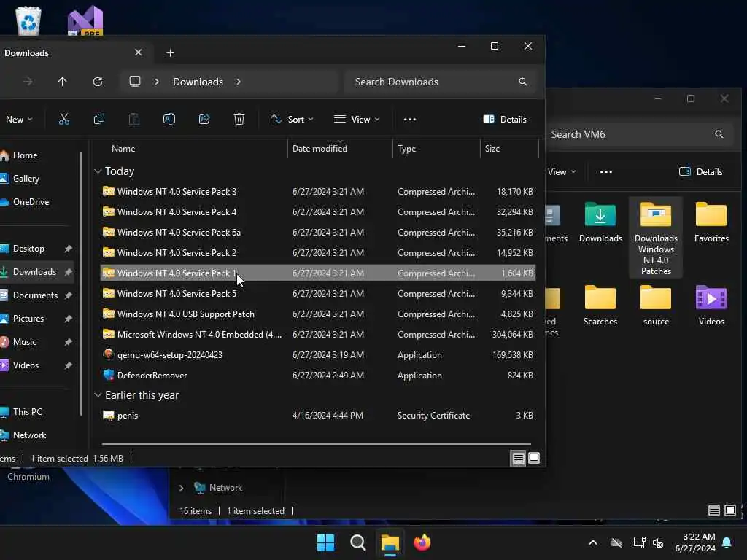Click the Cut scissors icon in toolbar
Viewport: 747px width, 560px height.
(64, 119)
